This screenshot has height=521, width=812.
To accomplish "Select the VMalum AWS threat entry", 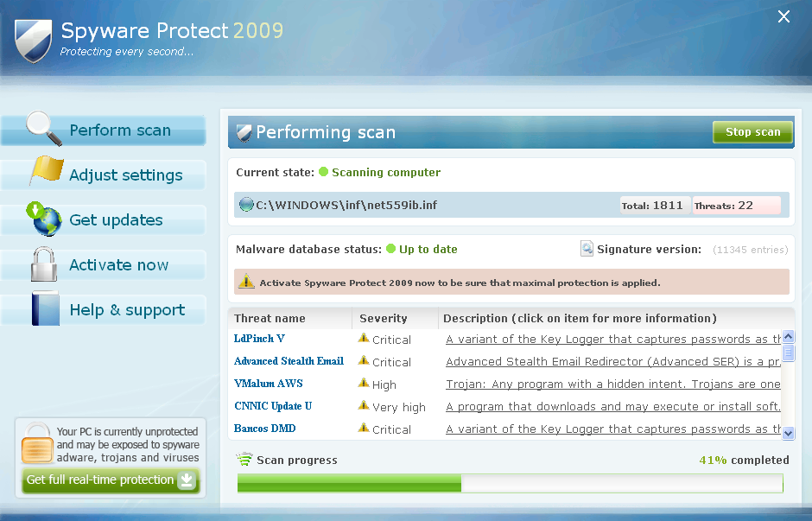I will click(x=268, y=384).
